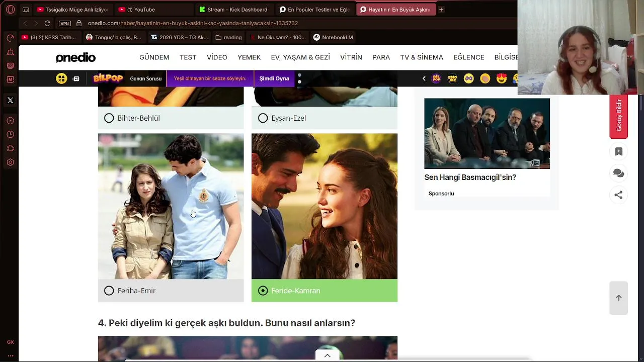Open GX Cleaner icon in sidebar
Image resolution: width=644 pixels, height=362 pixels.
point(10,52)
